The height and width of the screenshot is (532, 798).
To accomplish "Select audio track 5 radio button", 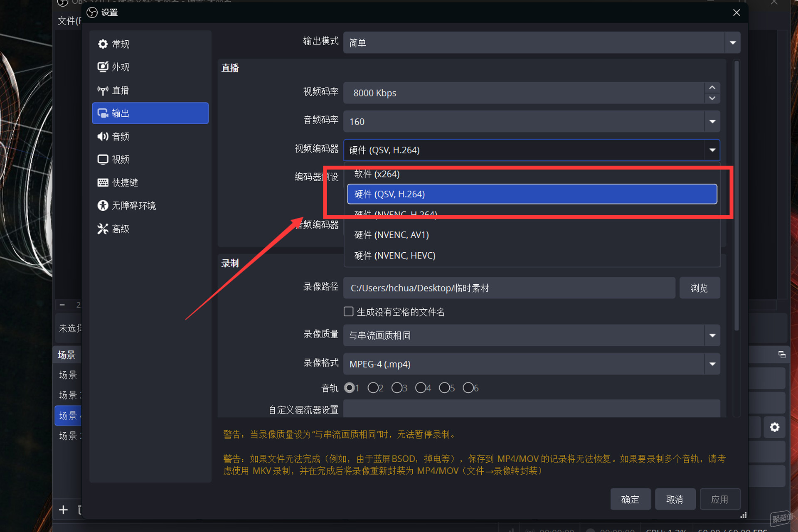I will point(444,388).
